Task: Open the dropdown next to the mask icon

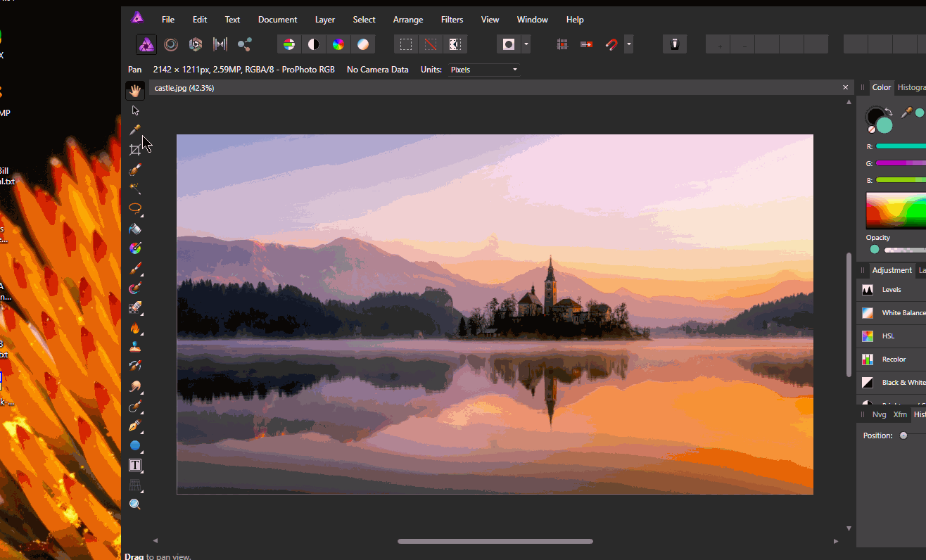Action: tap(526, 44)
